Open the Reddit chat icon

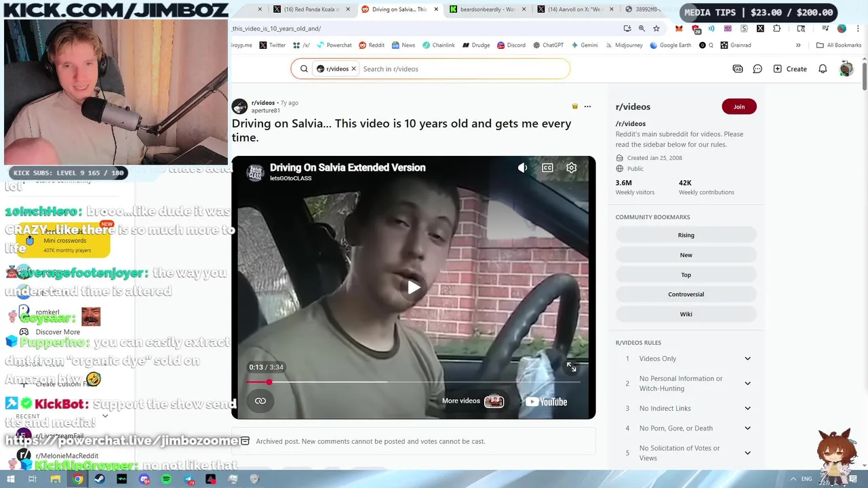pyautogui.click(x=757, y=68)
